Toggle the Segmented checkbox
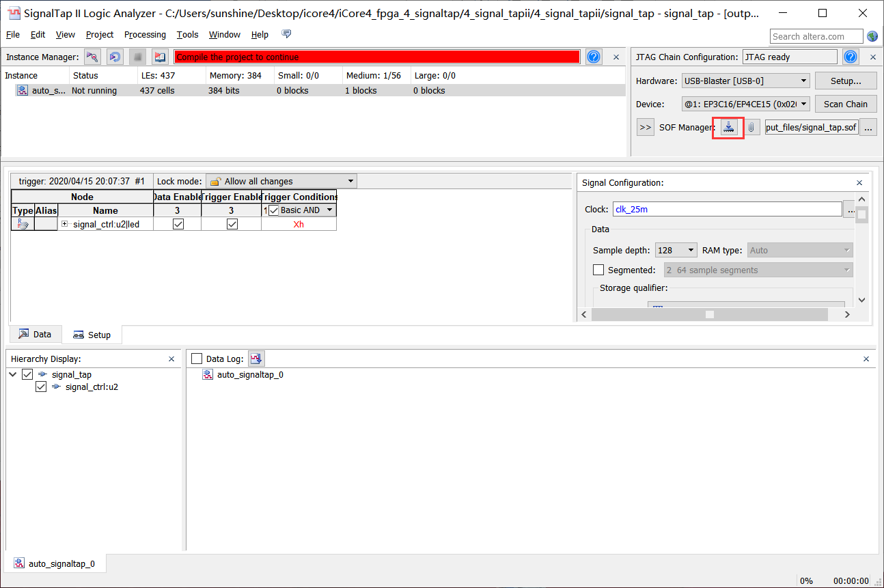This screenshot has width=884, height=588. 598,270
